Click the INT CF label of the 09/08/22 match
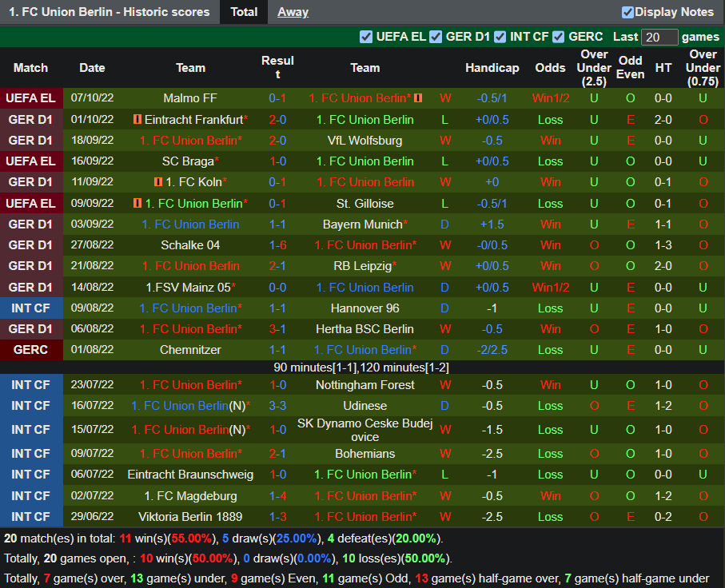The height and width of the screenshot is (588, 725). [30, 308]
